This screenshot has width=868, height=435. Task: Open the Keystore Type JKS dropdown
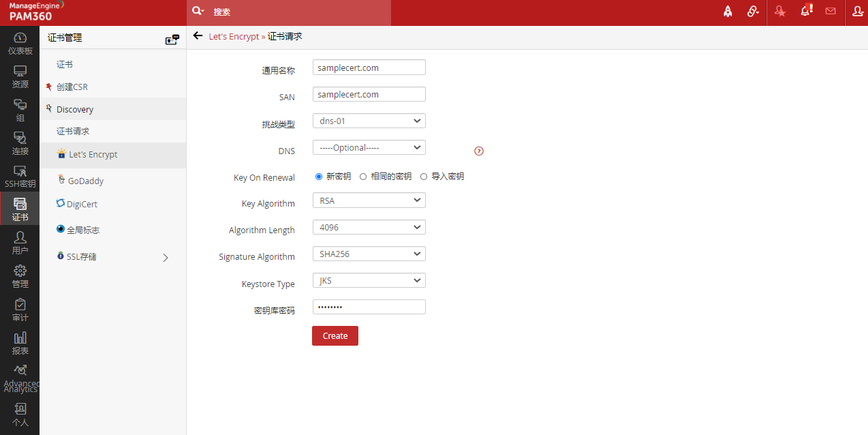(x=369, y=280)
